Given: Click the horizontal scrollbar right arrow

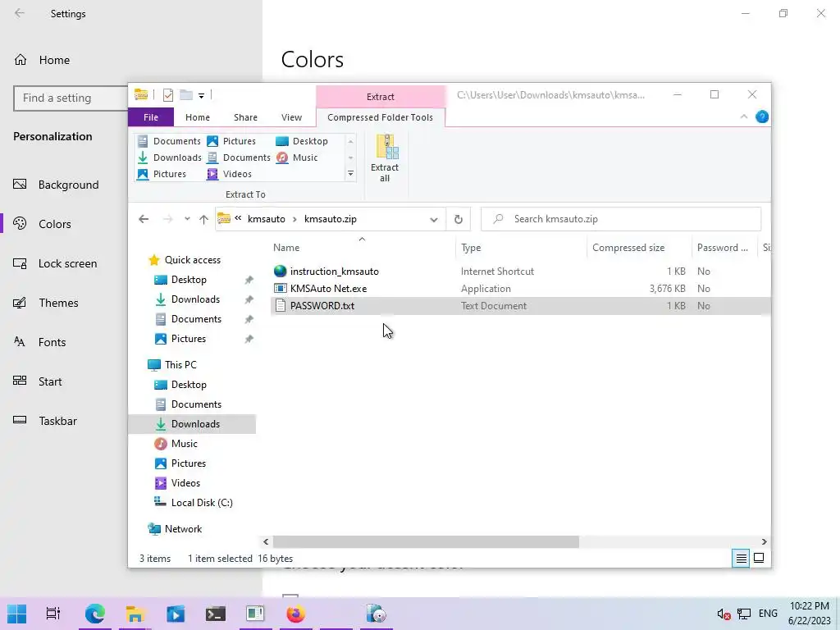Looking at the screenshot, I should 764,541.
